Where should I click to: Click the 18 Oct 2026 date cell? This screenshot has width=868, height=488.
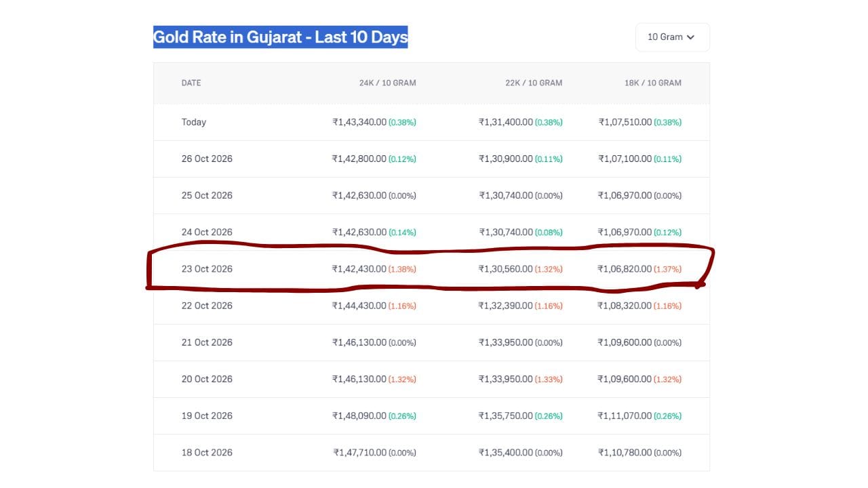(x=207, y=452)
